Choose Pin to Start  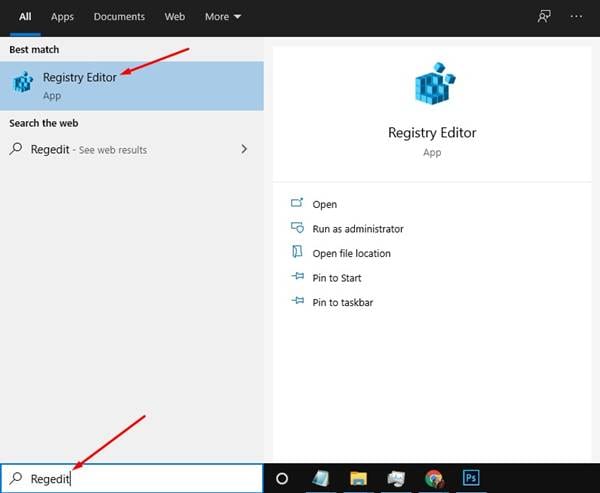point(337,278)
